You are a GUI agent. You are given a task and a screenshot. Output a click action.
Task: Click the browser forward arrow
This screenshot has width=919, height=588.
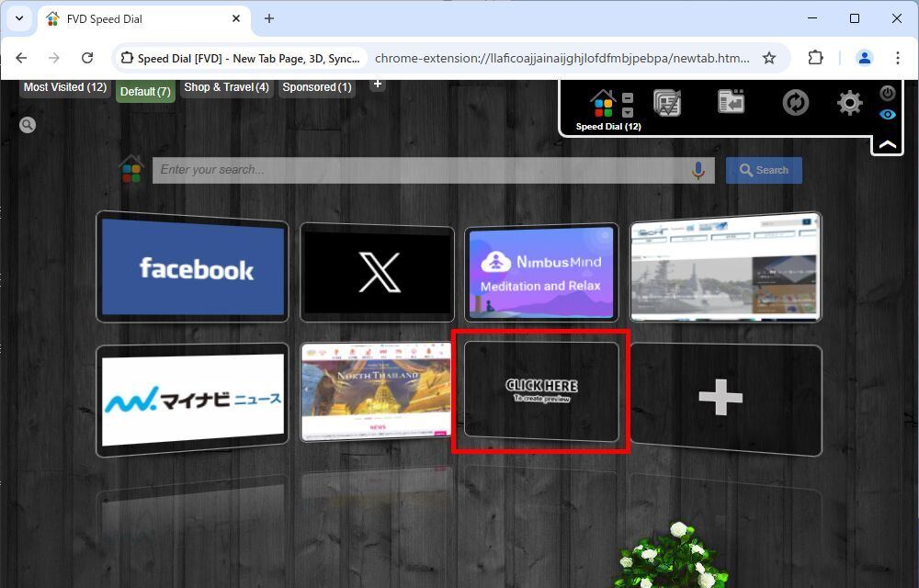pos(54,58)
